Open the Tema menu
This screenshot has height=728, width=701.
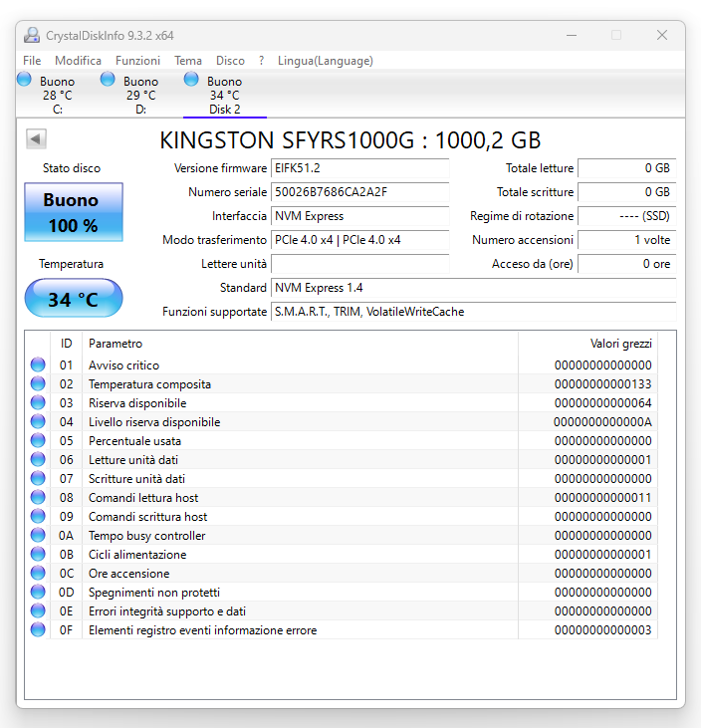pyautogui.click(x=188, y=61)
